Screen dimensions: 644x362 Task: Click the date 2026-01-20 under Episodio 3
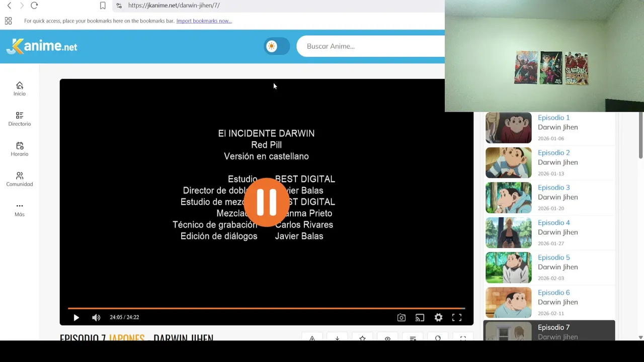click(x=551, y=209)
